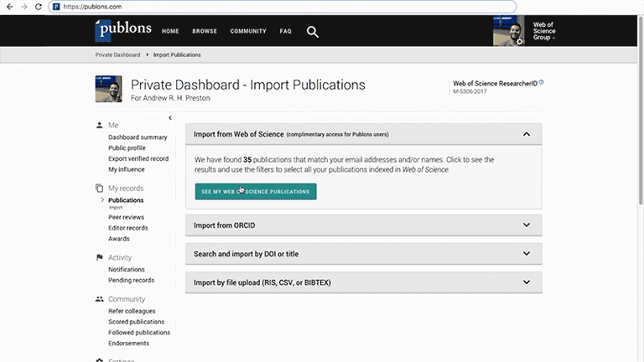
Task: Click the page vertical scrollbar
Action: (x=641, y=111)
